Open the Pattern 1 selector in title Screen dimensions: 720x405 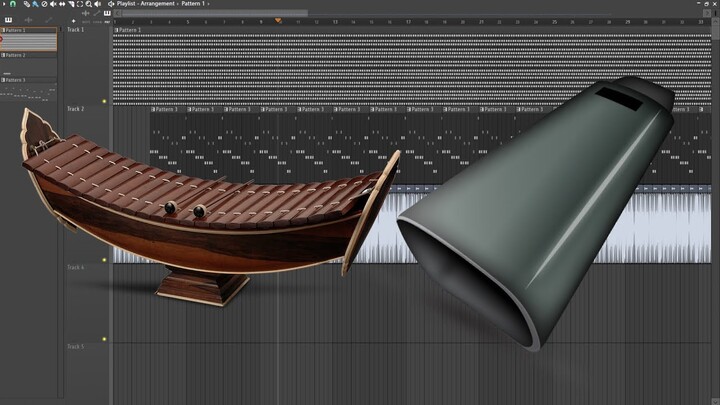[x=193, y=4]
